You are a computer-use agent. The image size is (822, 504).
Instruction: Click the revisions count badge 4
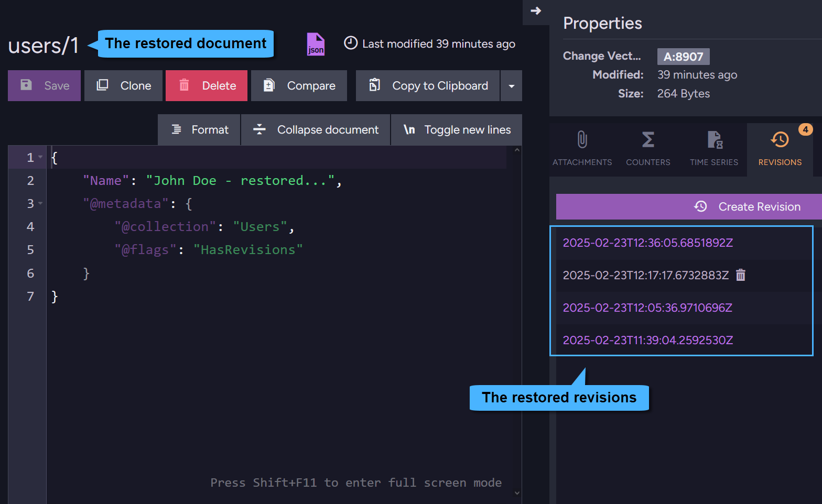[805, 129]
